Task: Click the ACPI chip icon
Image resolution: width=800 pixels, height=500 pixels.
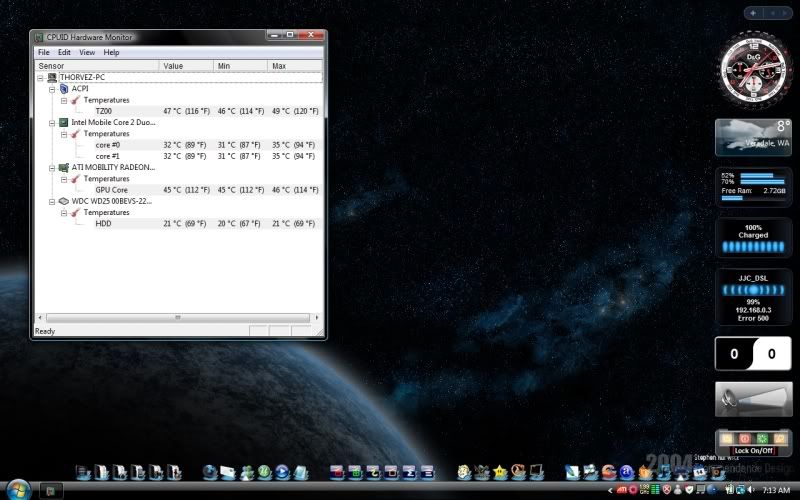Action: 64,89
